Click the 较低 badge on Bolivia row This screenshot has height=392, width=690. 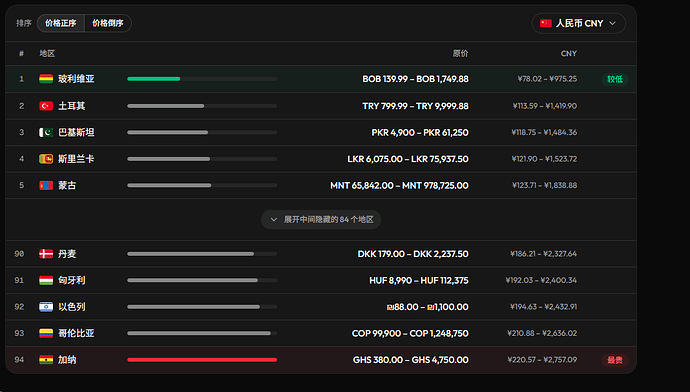coord(615,79)
